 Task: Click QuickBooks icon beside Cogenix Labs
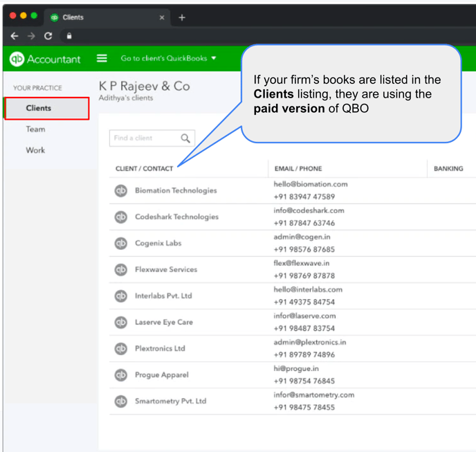121,244
